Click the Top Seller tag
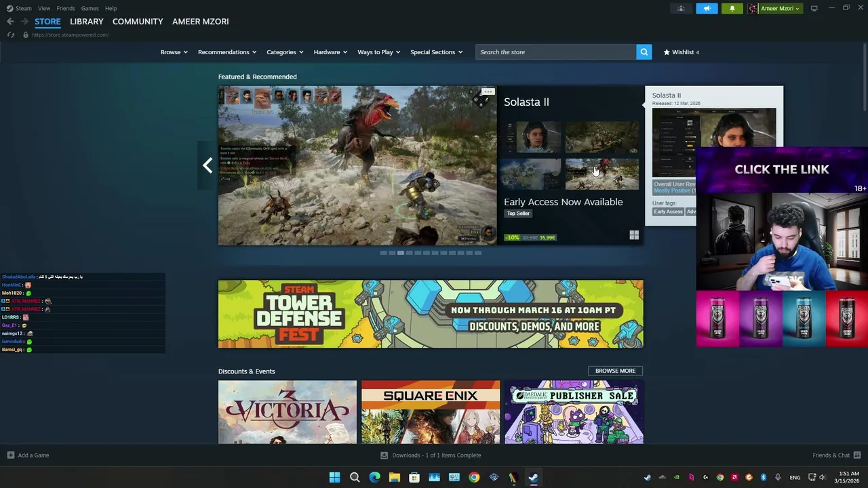 point(518,213)
